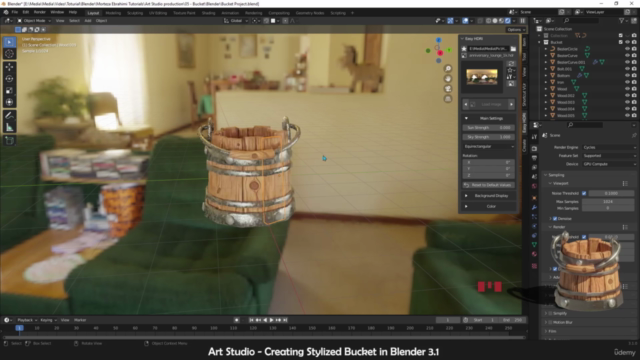Viewport: 640px width, 360px height.
Task: Open Equirectangular projection dropdown
Action: pyautogui.click(x=489, y=146)
